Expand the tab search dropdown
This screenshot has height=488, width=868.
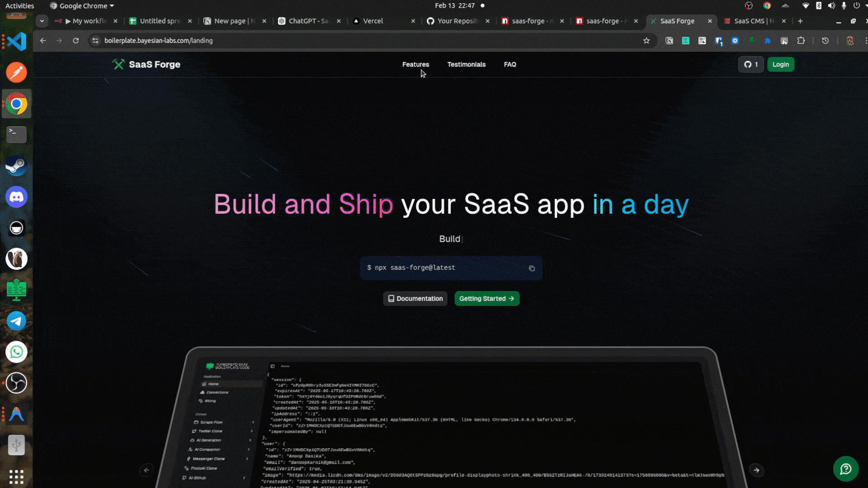pyautogui.click(x=42, y=21)
